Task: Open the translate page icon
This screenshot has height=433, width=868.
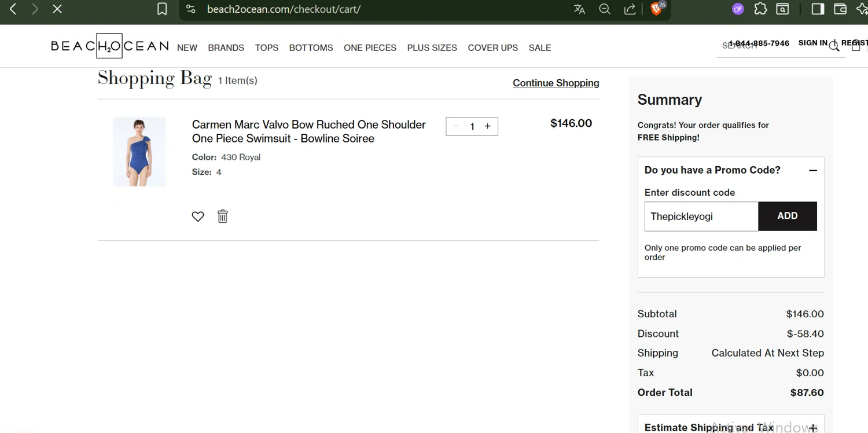Action: pos(579,9)
